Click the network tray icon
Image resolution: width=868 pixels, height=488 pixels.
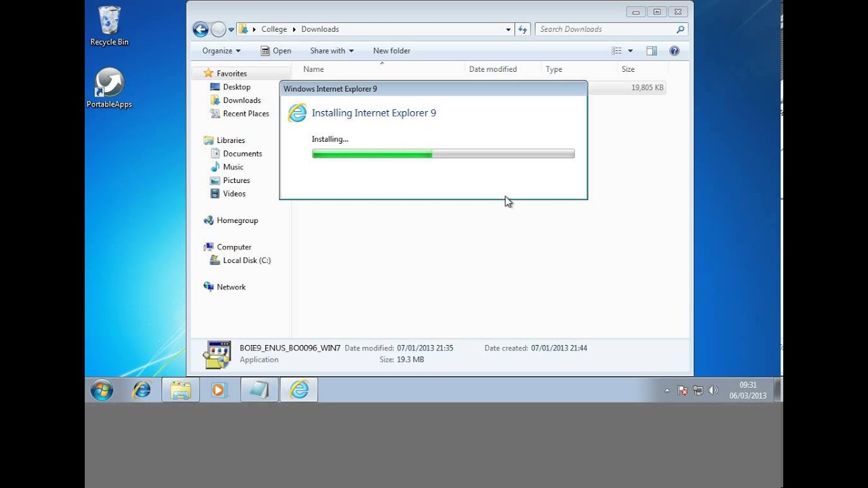(698, 390)
